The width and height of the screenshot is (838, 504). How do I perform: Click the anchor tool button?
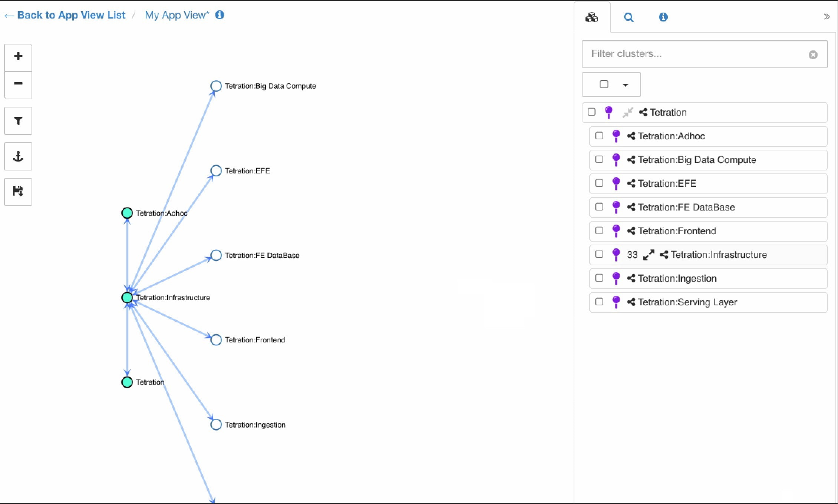(x=18, y=156)
